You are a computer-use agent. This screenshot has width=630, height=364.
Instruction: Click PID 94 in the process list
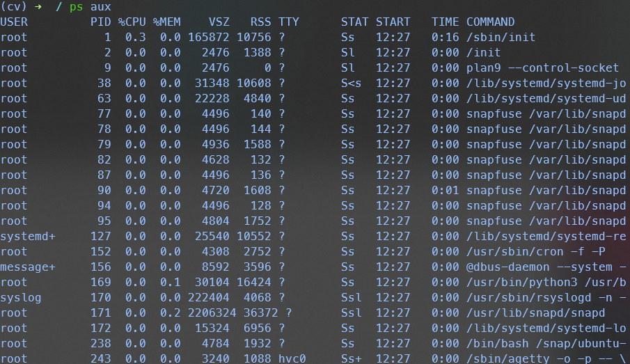click(104, 205)
